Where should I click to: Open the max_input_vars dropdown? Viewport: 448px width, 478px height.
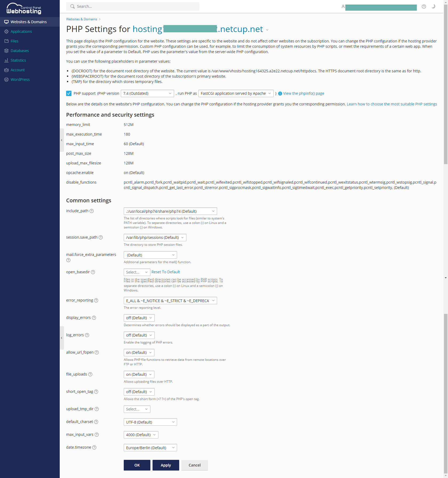[141, 435]
